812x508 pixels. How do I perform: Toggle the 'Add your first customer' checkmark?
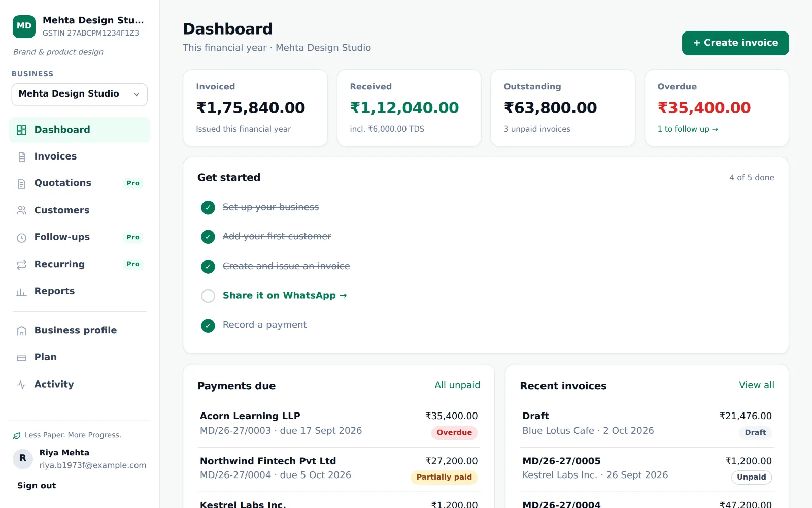click(208, 237)
